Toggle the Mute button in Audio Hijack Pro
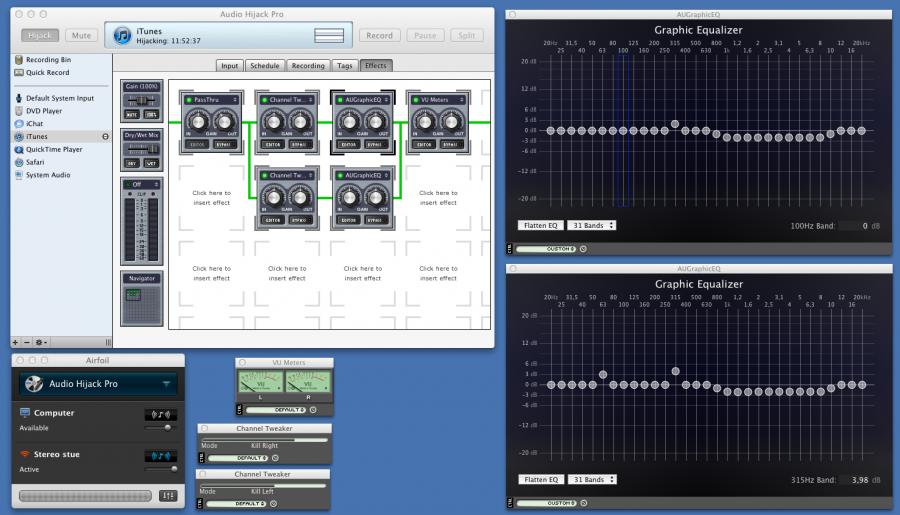Image resolution: width=900 pixels, height=515 pixels. pos(81,36)
